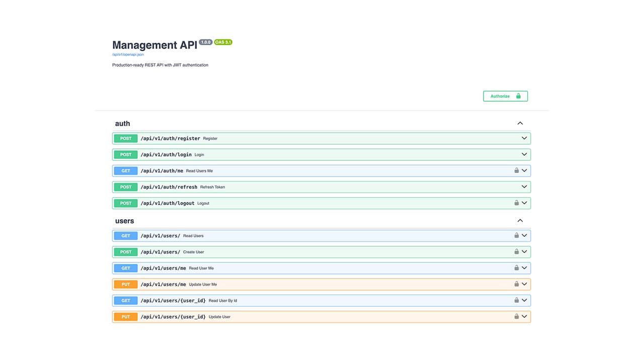The image size is (644, 362).
Task: Expand PUT /api/v1/users/{user_id} Update User
Action: 524,316
